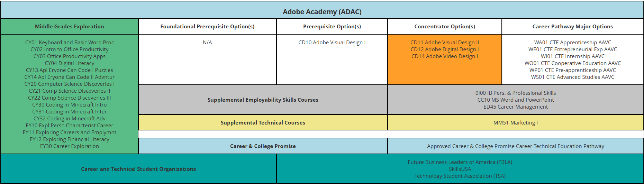Viewport: 644px width, 184px height.
Task: Open CD10 Adobe Visual Design I
Action: coord(332,43)
